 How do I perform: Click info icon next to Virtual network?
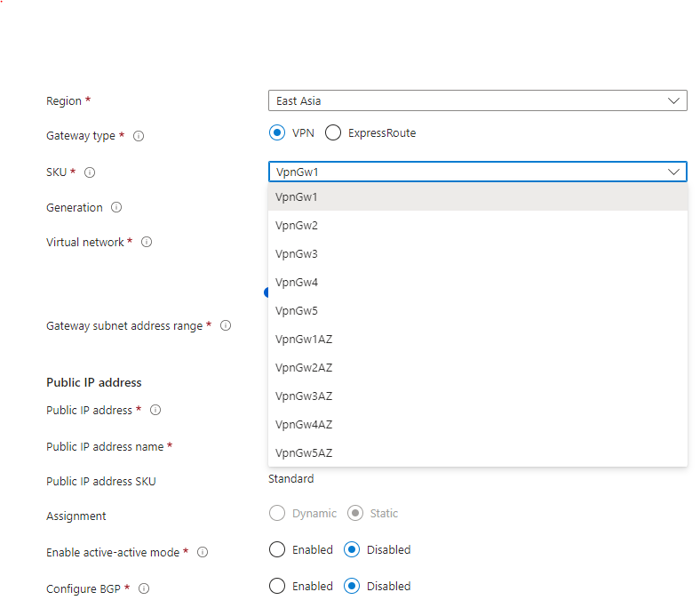click(147, 243)
